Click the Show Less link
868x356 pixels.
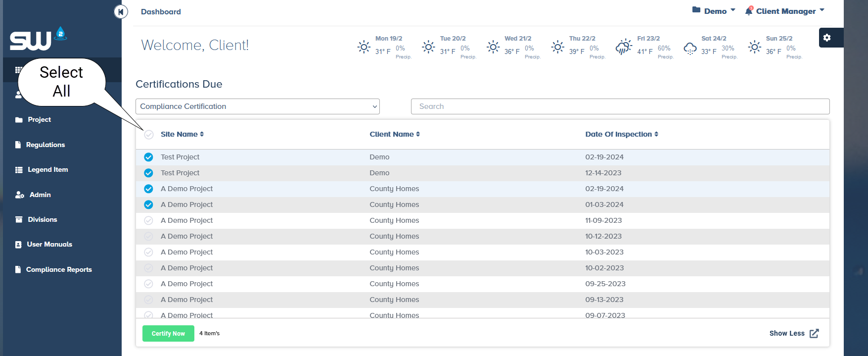(x=786, y=333)
